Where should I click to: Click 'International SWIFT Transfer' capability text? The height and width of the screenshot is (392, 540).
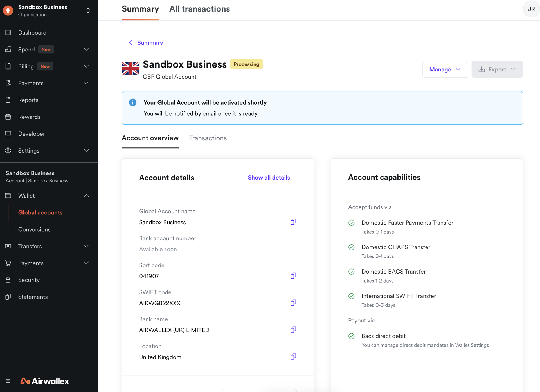(x=399, y=296)
